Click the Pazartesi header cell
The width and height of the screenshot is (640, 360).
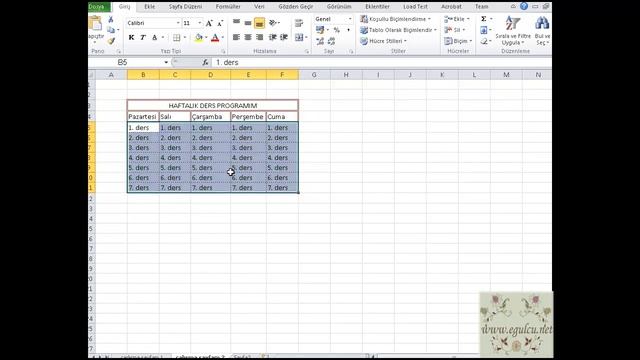point(143,117)
